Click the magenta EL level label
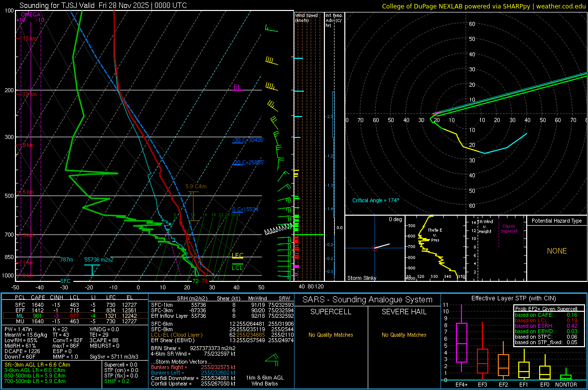Viewport: 588px width, 390px height. [237, 87]
